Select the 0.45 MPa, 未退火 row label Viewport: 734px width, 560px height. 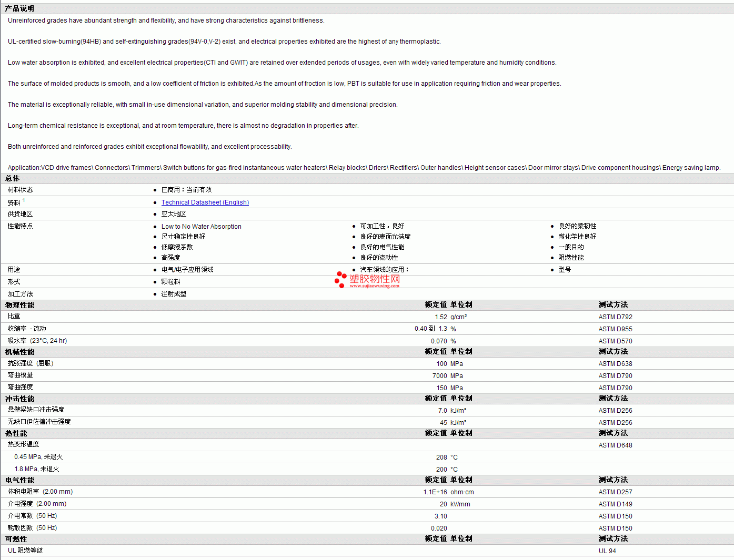pos(38,457)
